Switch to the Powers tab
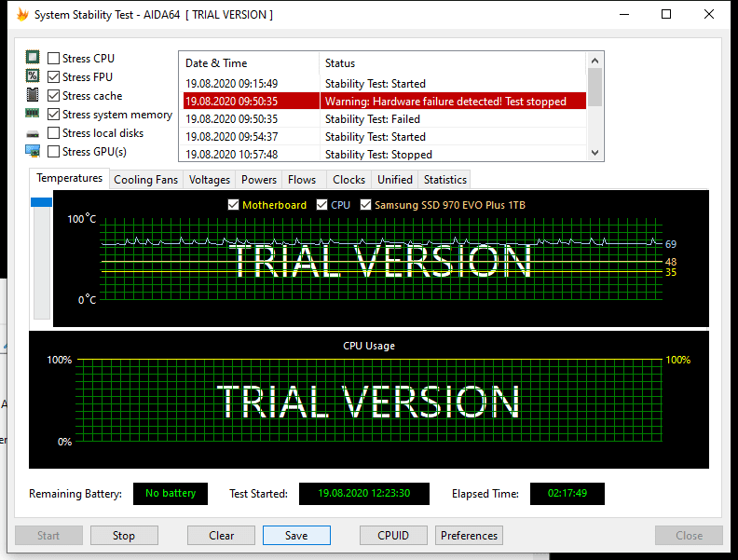The height and width of the screenshot is (560, 738). (x=259, y=180)
